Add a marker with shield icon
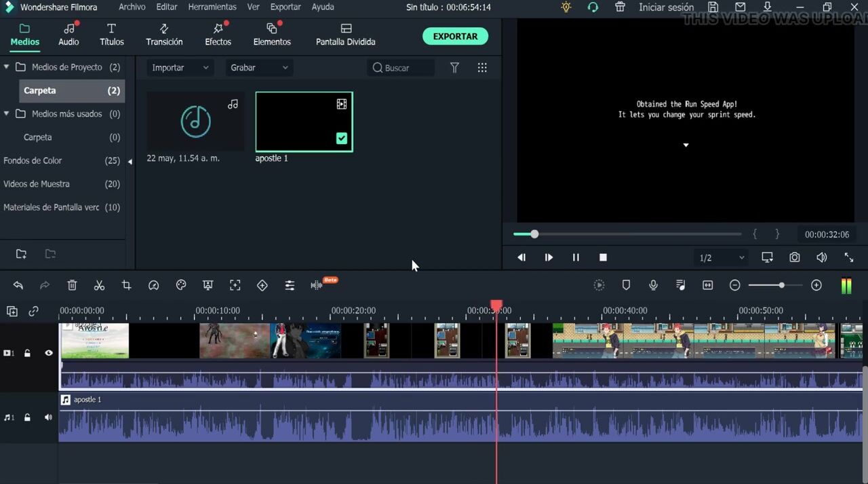This screenshot has height=484, width=868. click(626, 285)
